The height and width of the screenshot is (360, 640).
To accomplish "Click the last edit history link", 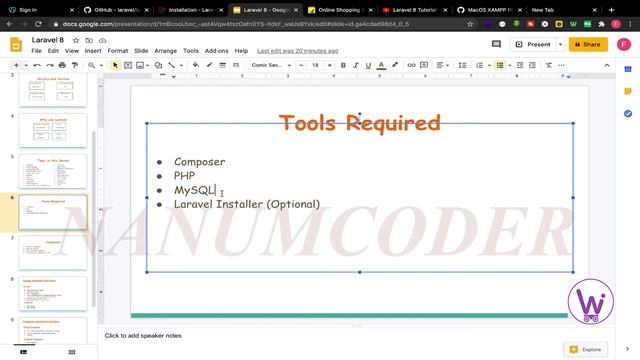I will pyautogui.click(x=298, y=51).
